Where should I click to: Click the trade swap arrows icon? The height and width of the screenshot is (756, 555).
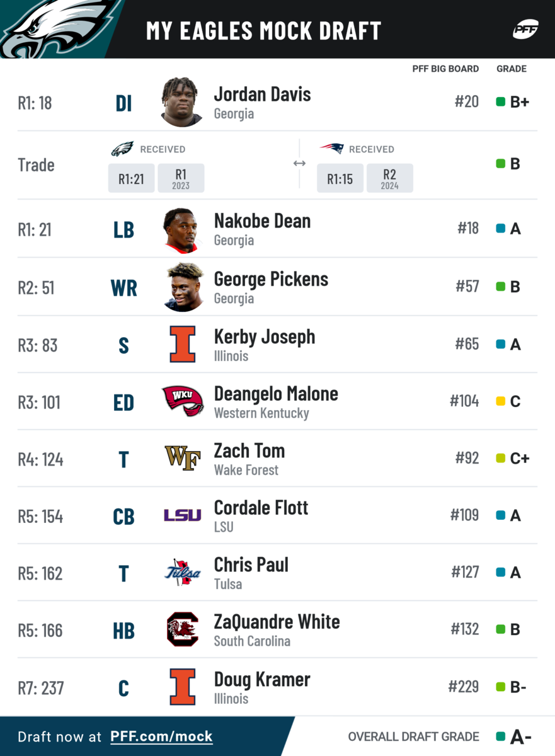(x=299, y=163)
